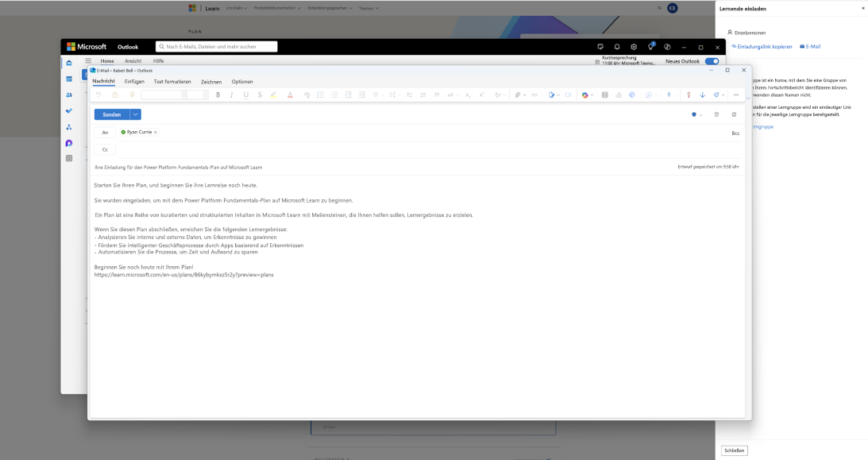
Task: Open Copilot in the message ribbon
Action: pyautogui.click(x=585, y=95)
